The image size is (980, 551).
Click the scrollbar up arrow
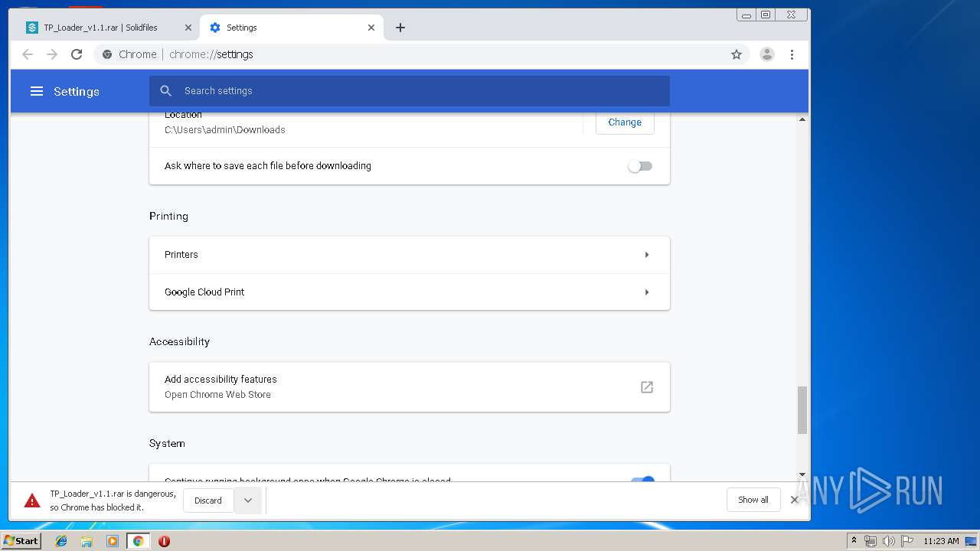tap(802, 119)
